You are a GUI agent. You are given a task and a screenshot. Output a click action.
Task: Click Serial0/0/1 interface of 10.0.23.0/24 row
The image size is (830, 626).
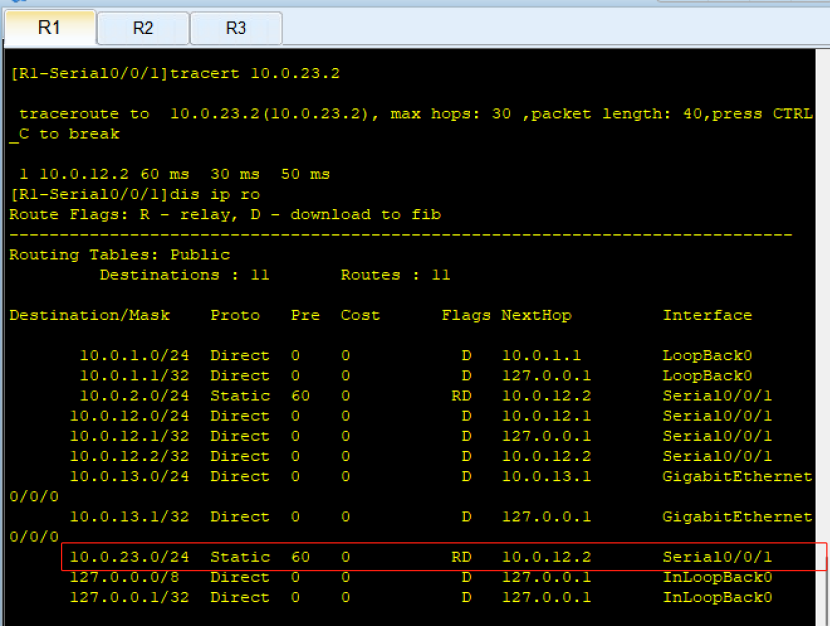coord(717,556)
